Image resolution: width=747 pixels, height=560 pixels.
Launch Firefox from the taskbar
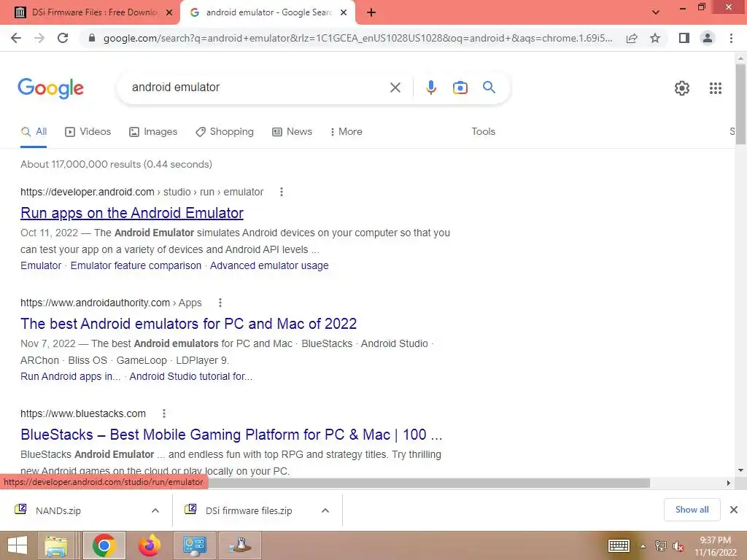coord(149,545)
